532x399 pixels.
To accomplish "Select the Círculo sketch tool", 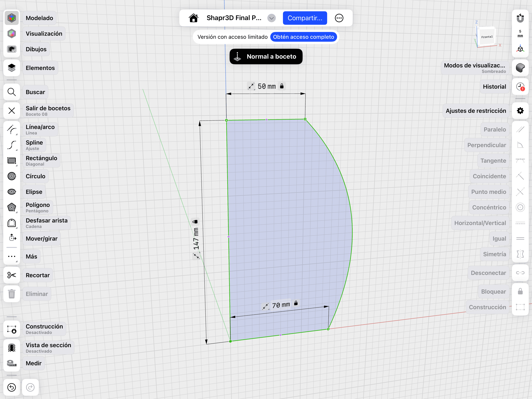I will tap(11, 176).
